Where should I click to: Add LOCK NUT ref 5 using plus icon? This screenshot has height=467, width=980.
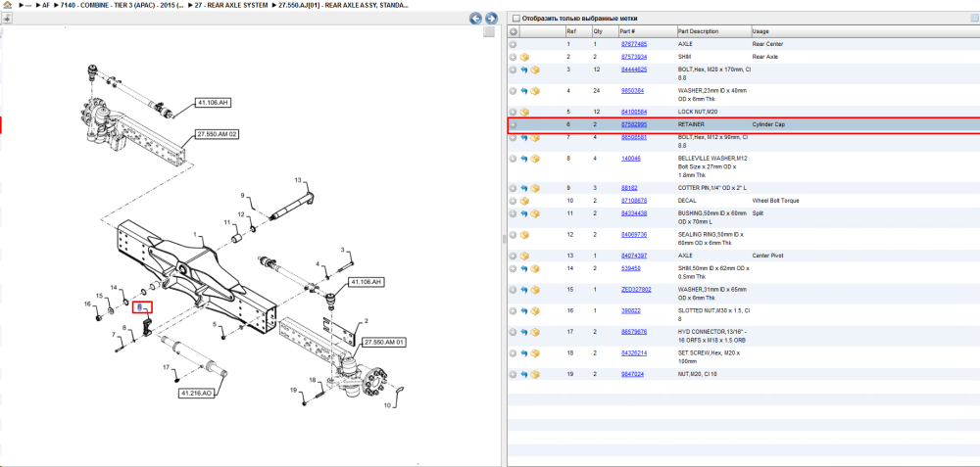(x=513, y=112)
